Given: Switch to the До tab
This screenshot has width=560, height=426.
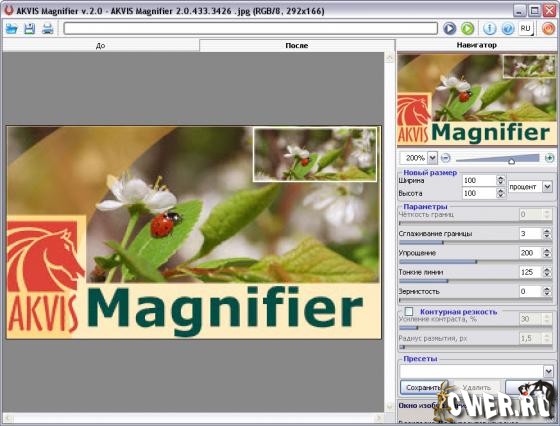Looking at the screenshot, I should pyautogui.click(x=100, y=45).
